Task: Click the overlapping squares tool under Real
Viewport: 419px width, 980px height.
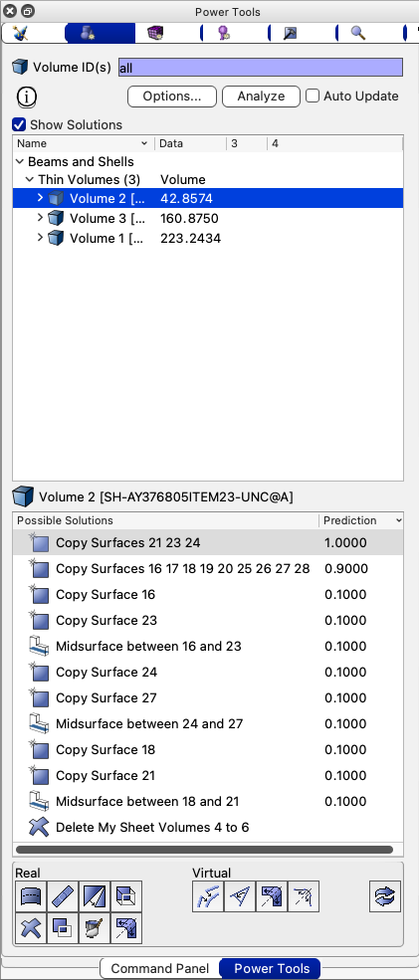Action: (62, 927)
